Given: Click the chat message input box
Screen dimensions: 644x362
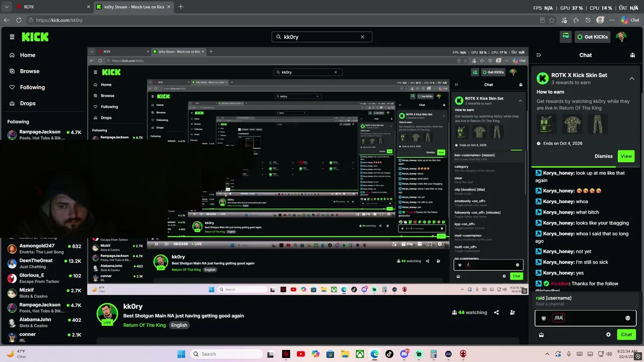Looking at the screenshot, I should click(585, 318).
